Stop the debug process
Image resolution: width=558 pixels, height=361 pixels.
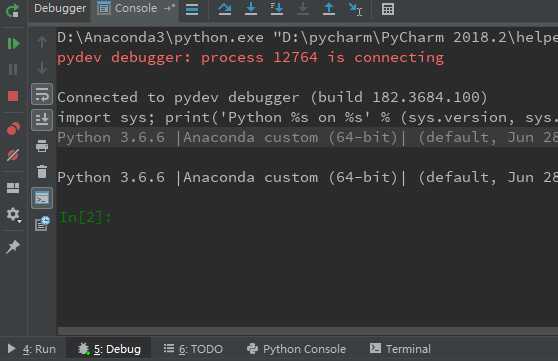pyautogui.click(x=13, y=96)
